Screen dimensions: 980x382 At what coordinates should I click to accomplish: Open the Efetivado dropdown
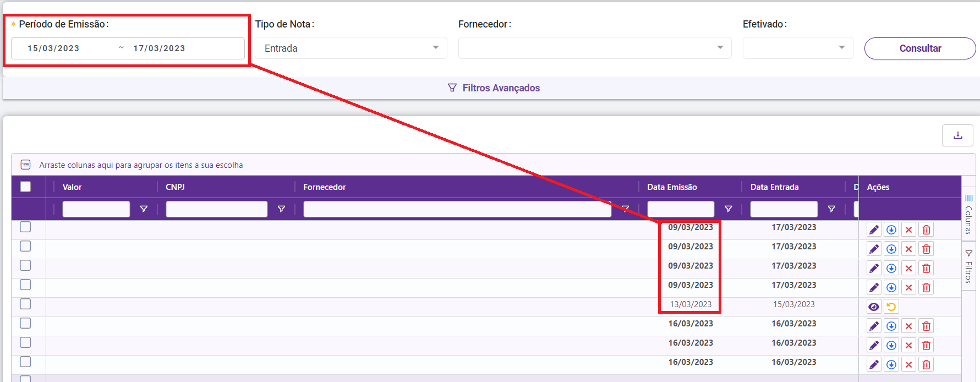click(x=797, y=48)
